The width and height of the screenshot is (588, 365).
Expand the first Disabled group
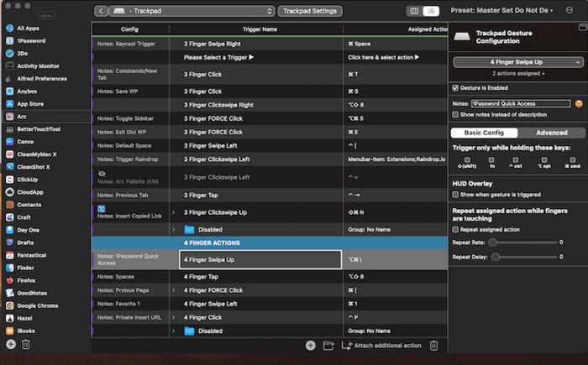tap(173, 229)
